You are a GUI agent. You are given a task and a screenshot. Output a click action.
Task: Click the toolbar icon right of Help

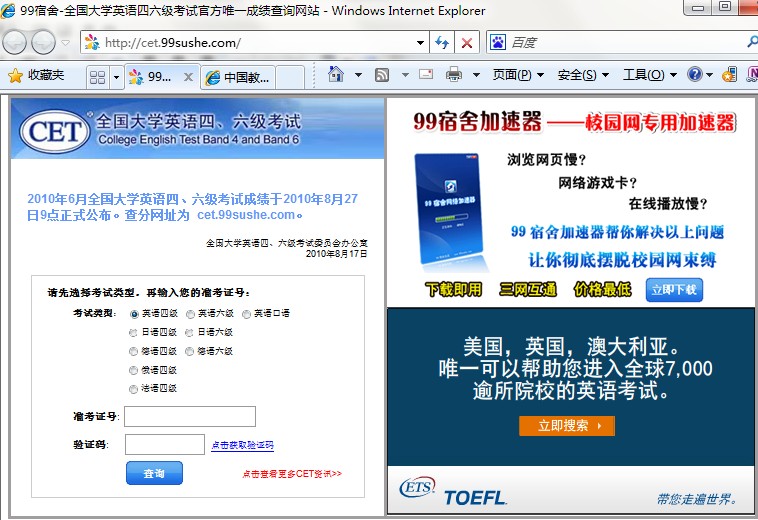click(x=729, y=74)
